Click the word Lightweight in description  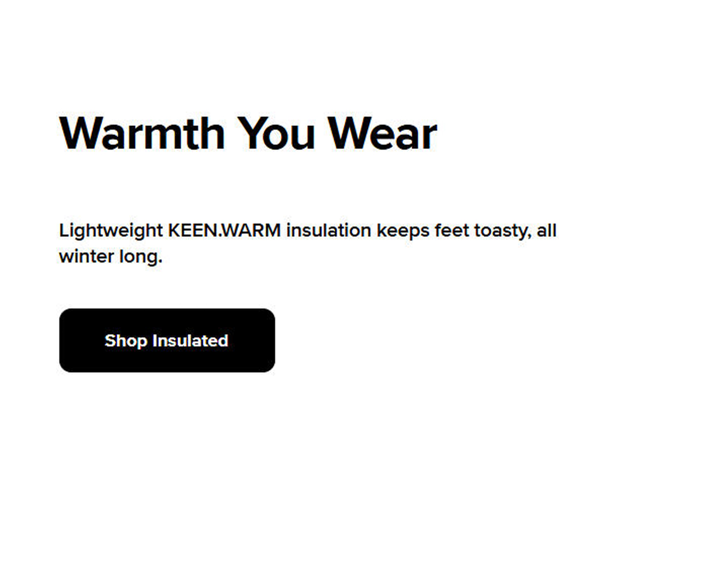click(110, 230)
